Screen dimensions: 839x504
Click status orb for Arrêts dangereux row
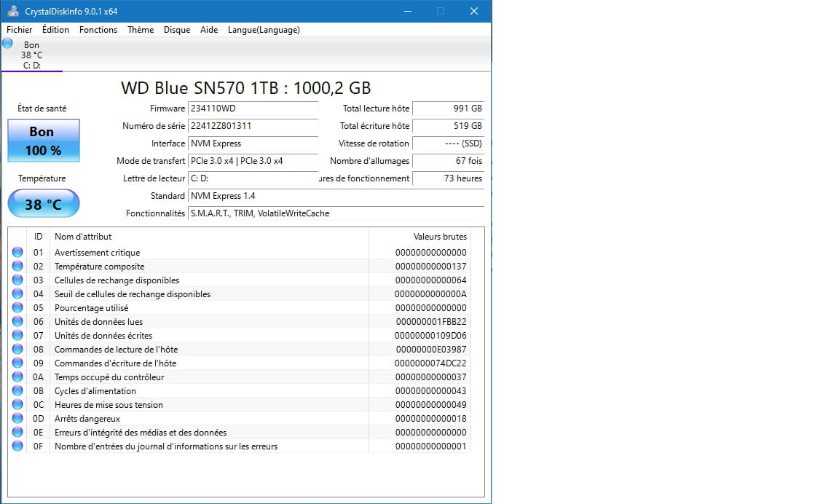pos(17,418)
